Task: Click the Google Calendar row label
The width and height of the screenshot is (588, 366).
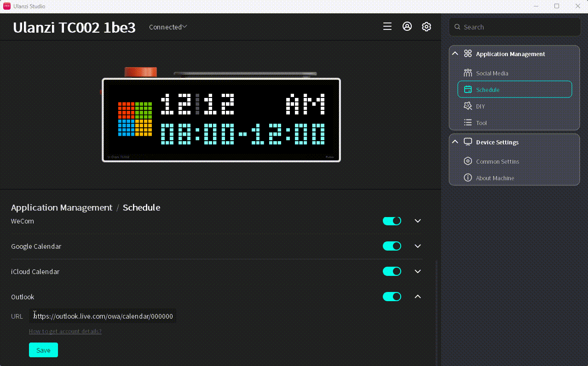Action: (36, 246)
